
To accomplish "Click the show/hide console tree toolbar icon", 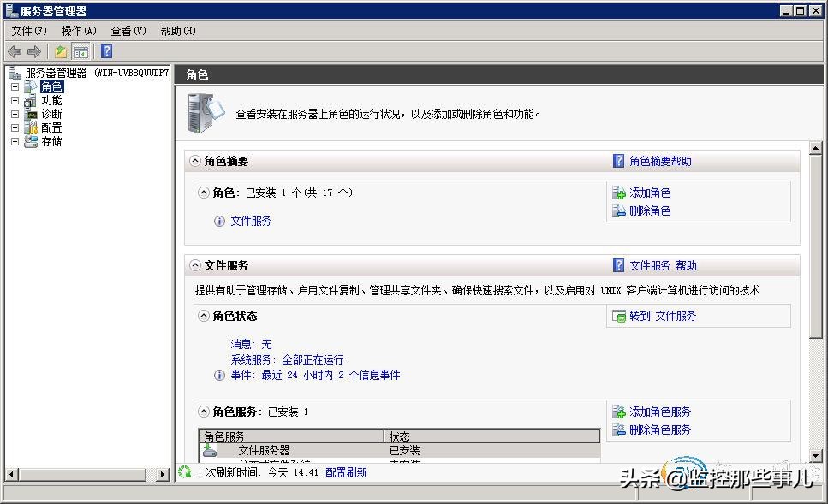I will click(80, 50).
